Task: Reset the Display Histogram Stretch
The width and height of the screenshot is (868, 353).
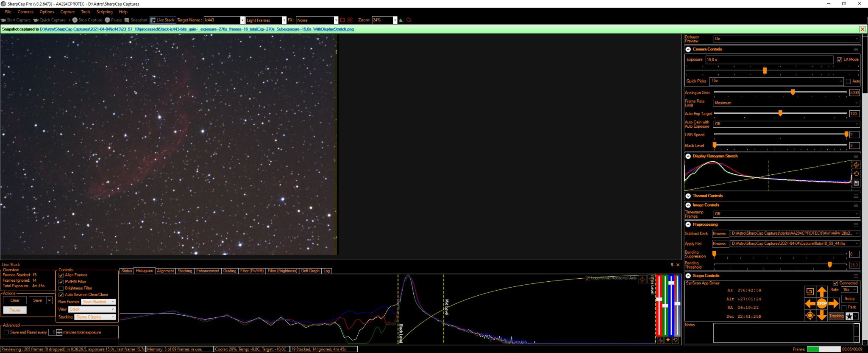Action: [856, 174]
